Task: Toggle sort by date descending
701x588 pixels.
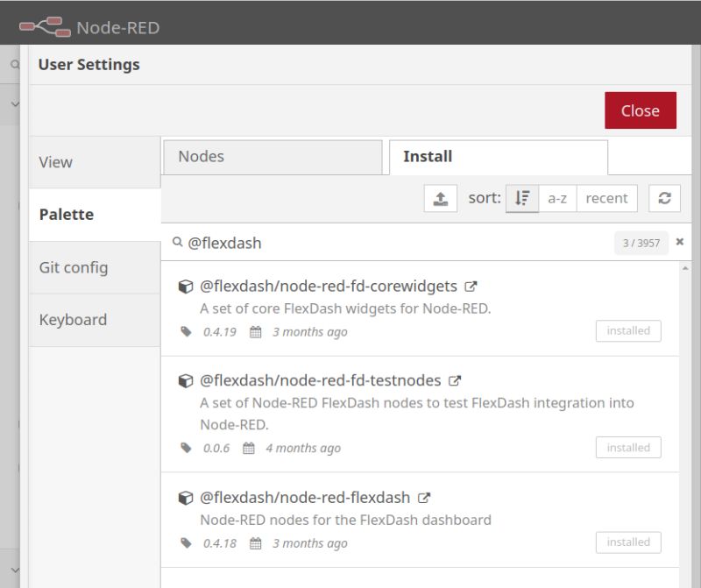Action: click(521, 198)
